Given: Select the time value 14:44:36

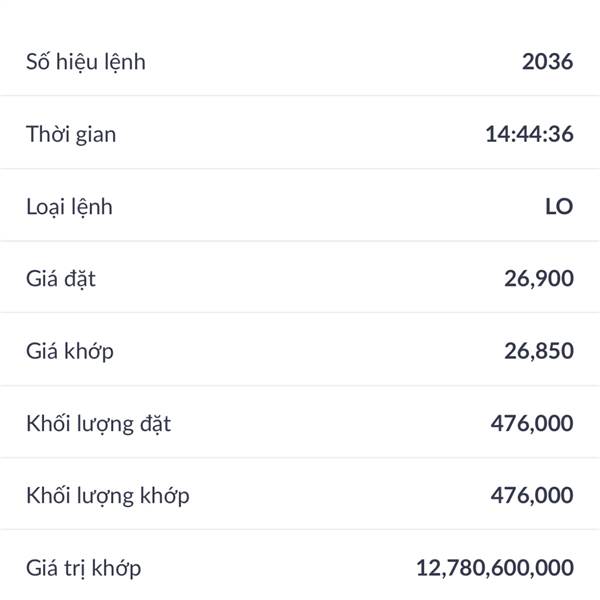Looking at the screenshot, I should (x=529, y=134).
